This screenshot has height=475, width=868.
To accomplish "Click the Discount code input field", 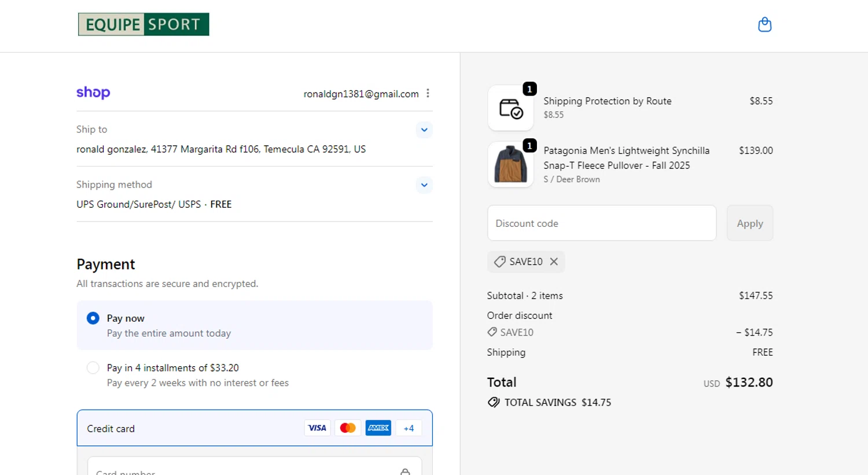I will (602, 223).
